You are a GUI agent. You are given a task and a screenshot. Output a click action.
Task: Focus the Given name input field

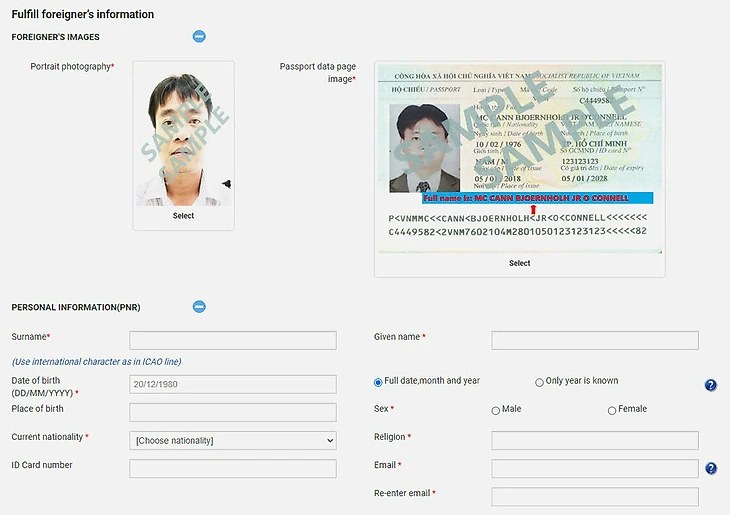[x=594, y=340]
